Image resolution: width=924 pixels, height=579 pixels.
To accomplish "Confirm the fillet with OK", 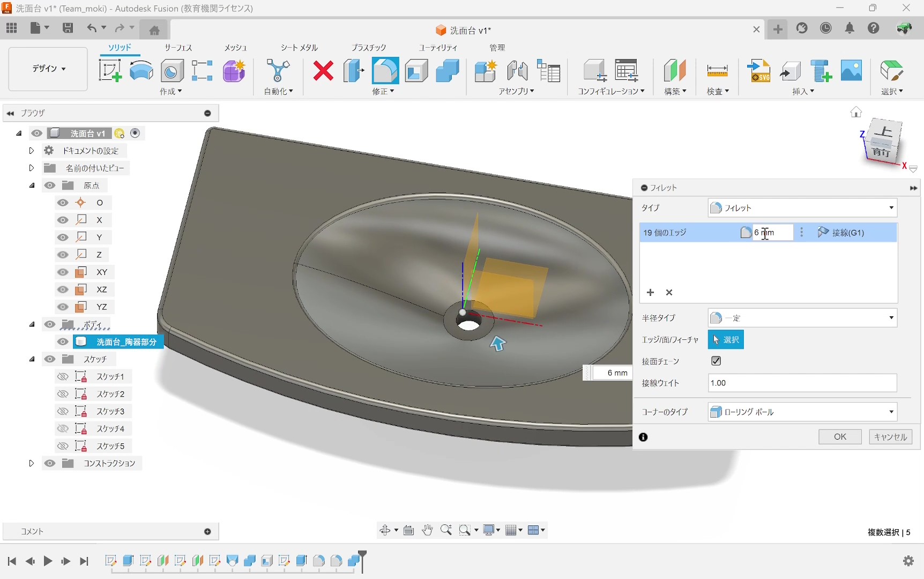I will point(840,437).
